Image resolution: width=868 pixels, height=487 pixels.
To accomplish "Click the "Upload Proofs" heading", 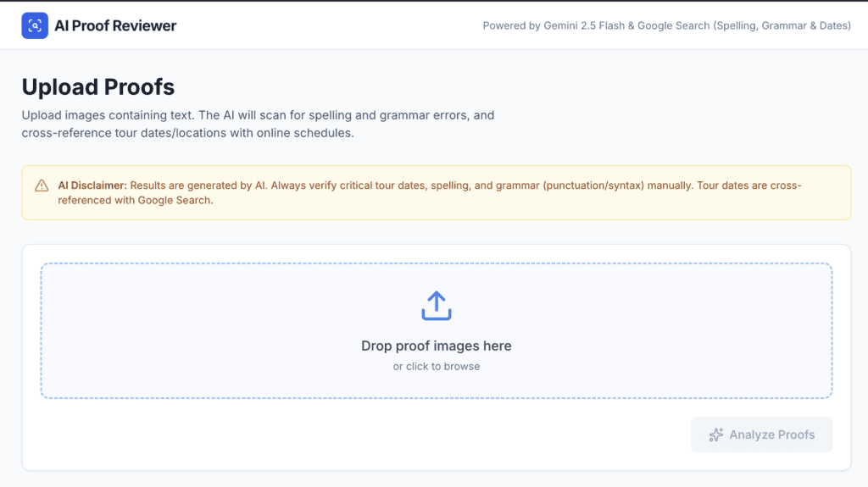I will tap(98, 87).
